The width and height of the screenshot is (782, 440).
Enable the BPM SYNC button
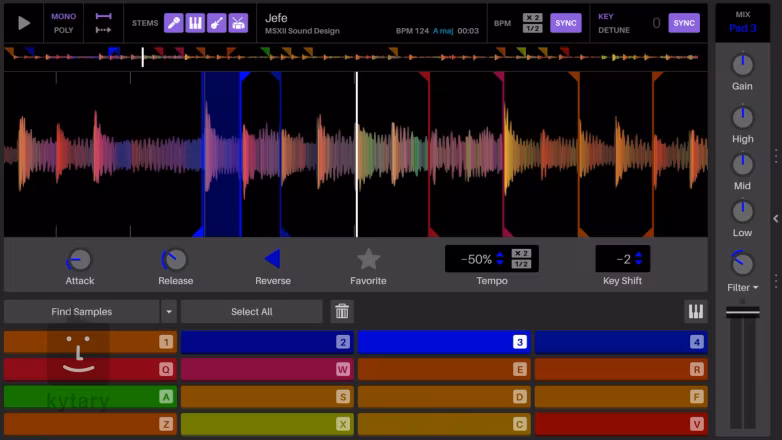point(565,23)
